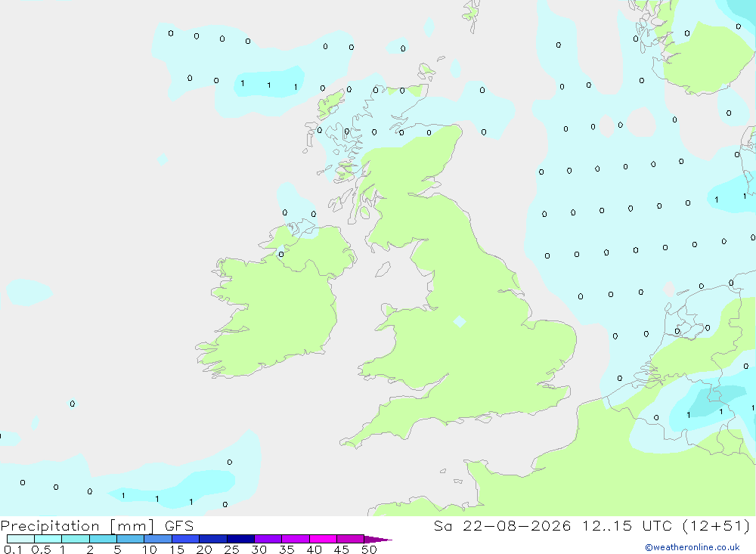The width and height of the screenshot is (756, 554).
Task: Click the 20–25 mm dark blue swatch
Action: coord(213,539)
